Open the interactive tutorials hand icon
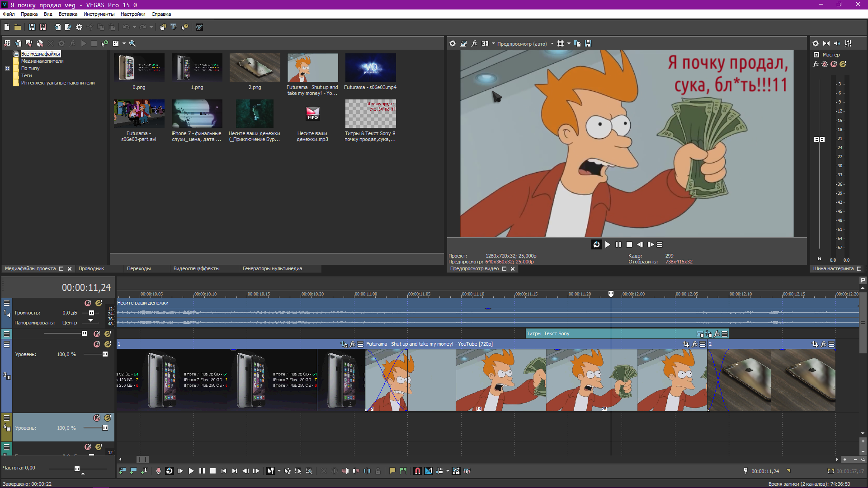The width and height of the screenshot is (868, 488). (163, 27)
